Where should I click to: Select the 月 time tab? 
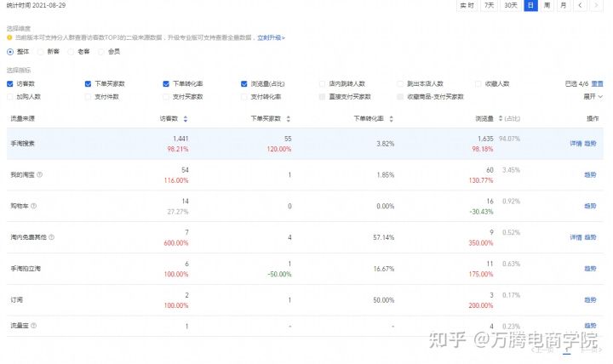click(x=564, y=5)
